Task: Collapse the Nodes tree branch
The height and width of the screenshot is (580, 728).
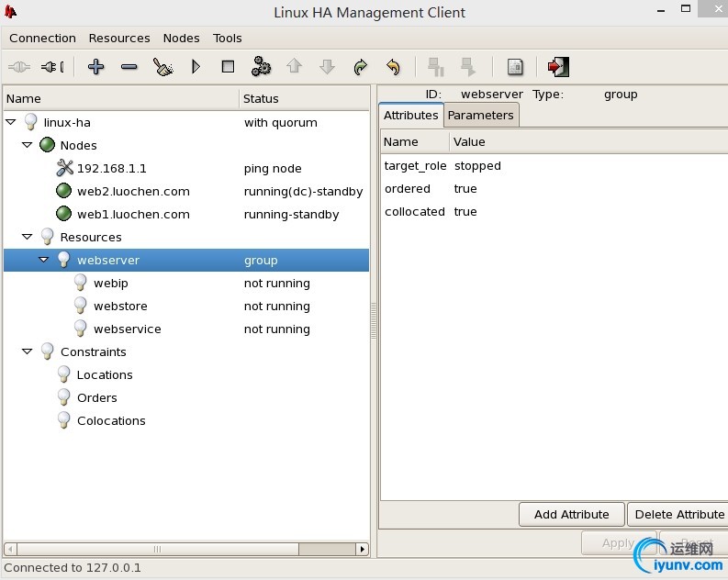Action: 28,145
